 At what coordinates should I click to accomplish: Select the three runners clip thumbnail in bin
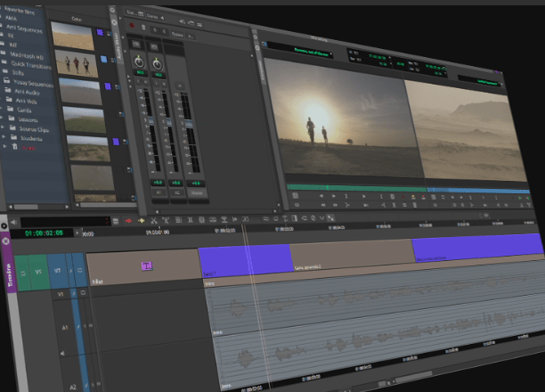tap(76, 63)
